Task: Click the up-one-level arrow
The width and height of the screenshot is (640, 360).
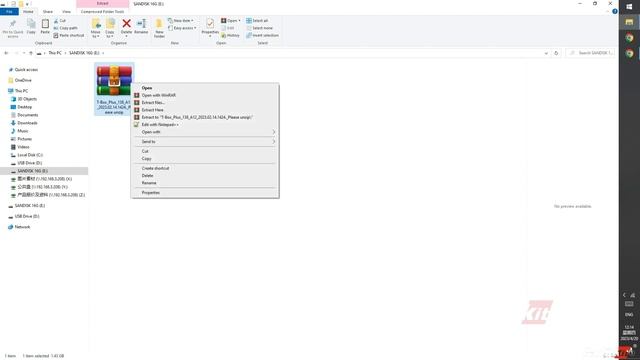Action: (x=31, y=53)
